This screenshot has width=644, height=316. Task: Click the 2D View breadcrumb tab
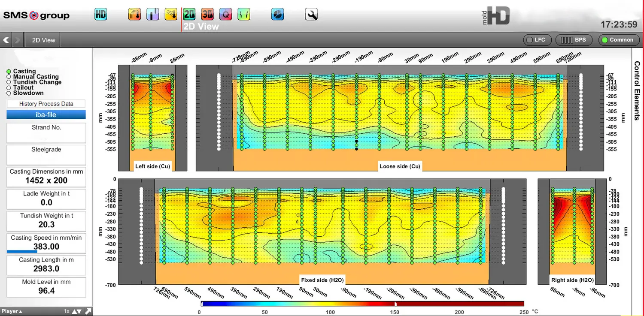[x=43, y=40]
